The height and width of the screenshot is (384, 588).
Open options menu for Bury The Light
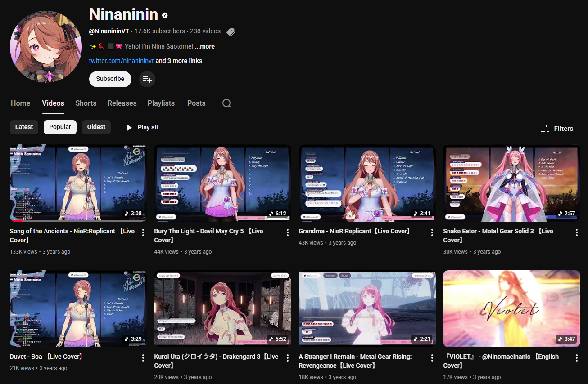click(288, 232)
